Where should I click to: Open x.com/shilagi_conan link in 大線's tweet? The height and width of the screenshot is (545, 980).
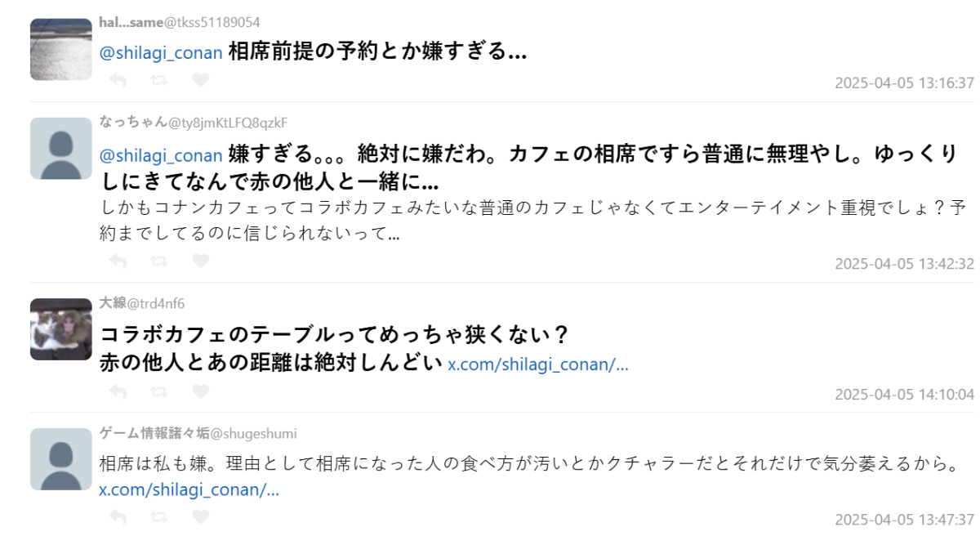[x=538, y=364]
